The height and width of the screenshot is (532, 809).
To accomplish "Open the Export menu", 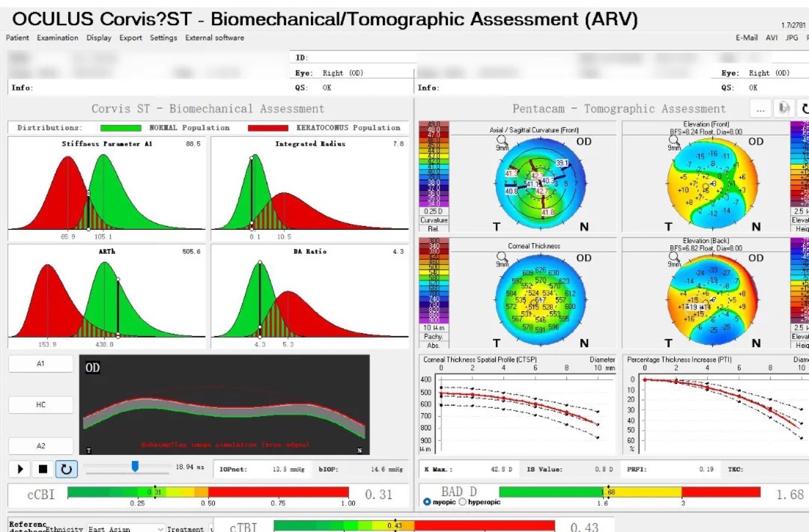I will tap(130, 37).
